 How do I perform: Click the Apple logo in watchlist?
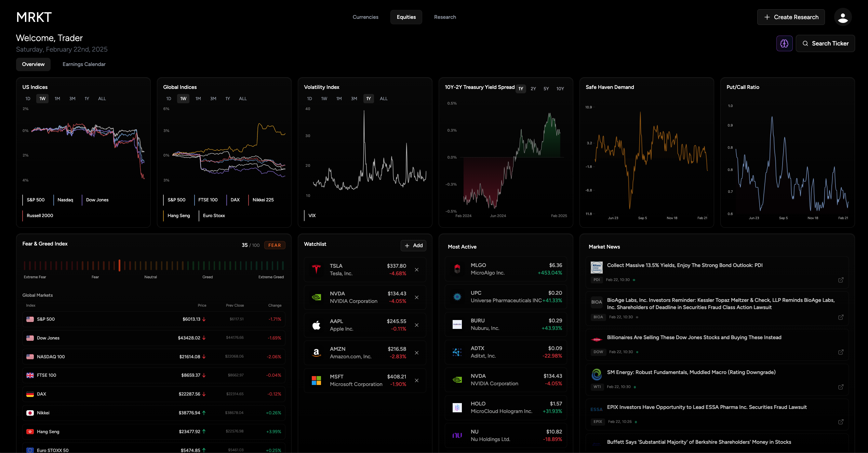pos(316,325)
